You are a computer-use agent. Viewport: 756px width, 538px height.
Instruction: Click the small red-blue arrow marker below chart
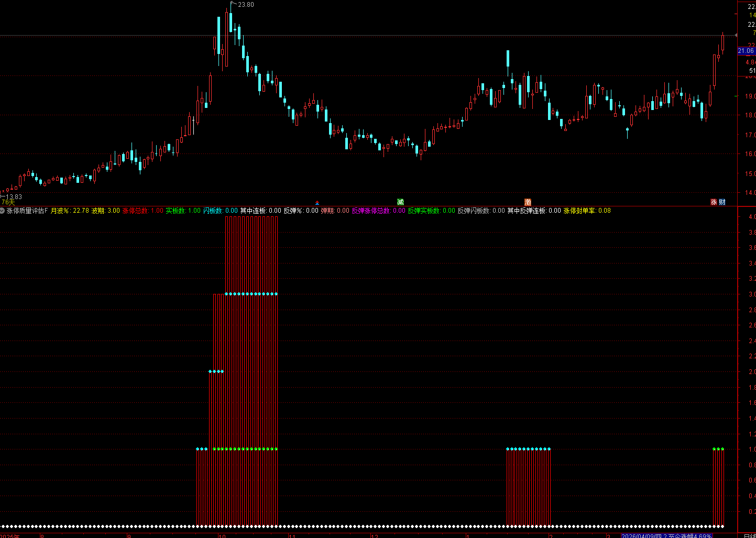pos(317,203)
